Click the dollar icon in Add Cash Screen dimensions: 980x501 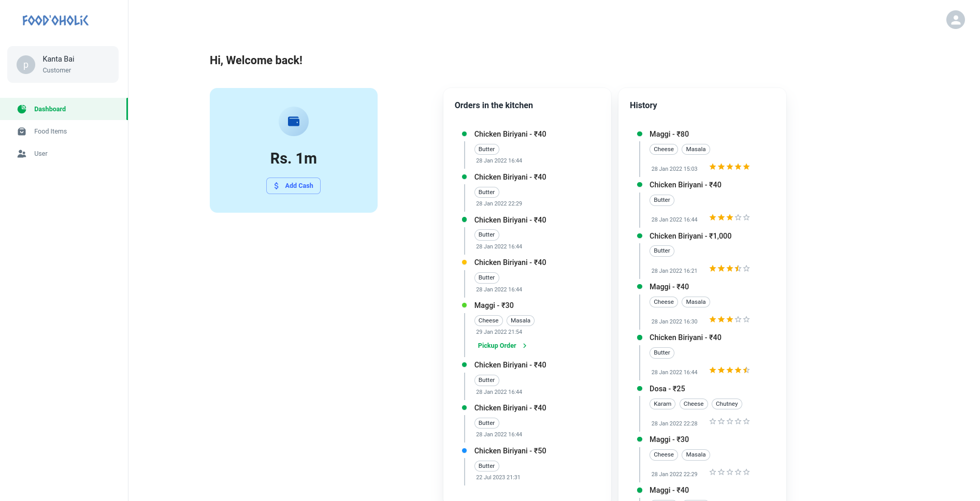(x=277, y=186)
